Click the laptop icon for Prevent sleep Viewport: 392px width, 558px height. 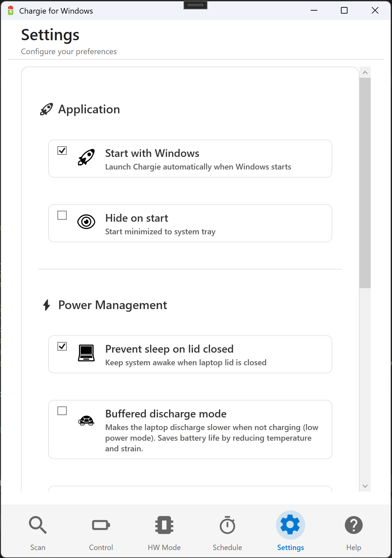pyautogui.click(x=86, y=353)
